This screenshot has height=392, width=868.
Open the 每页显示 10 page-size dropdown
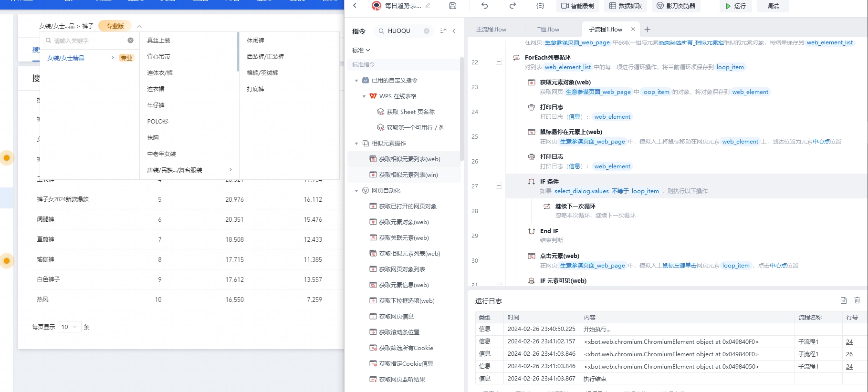point(69,327)
